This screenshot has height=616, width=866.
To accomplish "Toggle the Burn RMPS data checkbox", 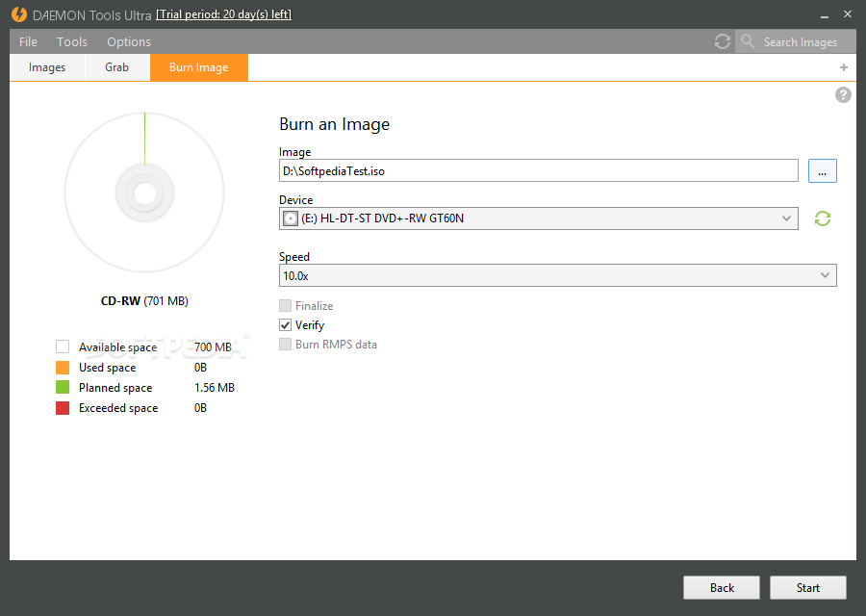I will (285, 345).
